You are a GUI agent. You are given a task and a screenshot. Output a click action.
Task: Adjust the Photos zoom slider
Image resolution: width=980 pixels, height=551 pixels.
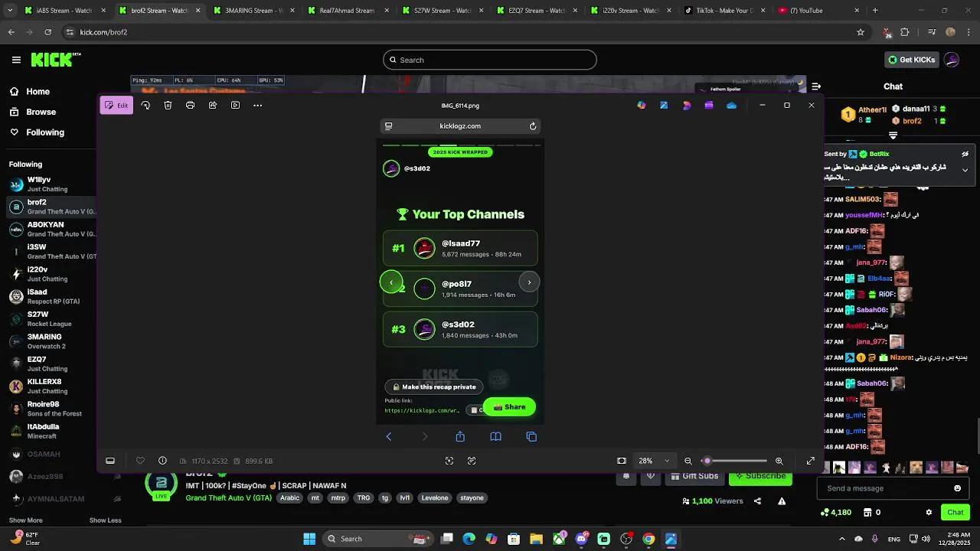click(734, 461)
